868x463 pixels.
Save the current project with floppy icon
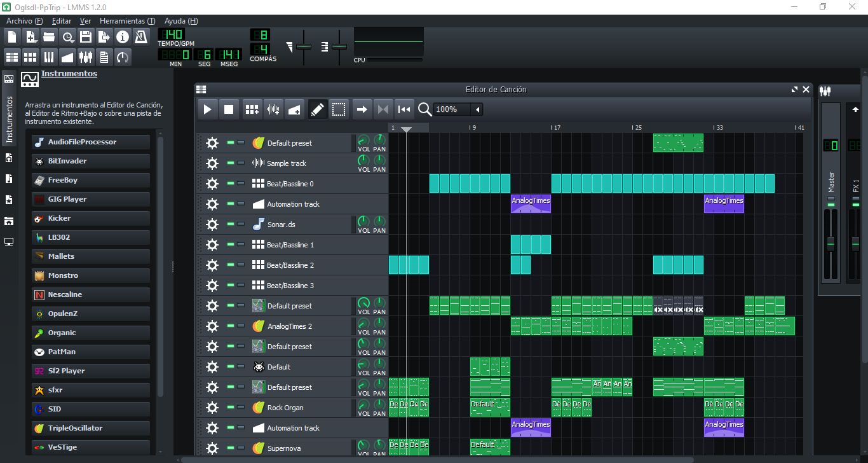86,36
